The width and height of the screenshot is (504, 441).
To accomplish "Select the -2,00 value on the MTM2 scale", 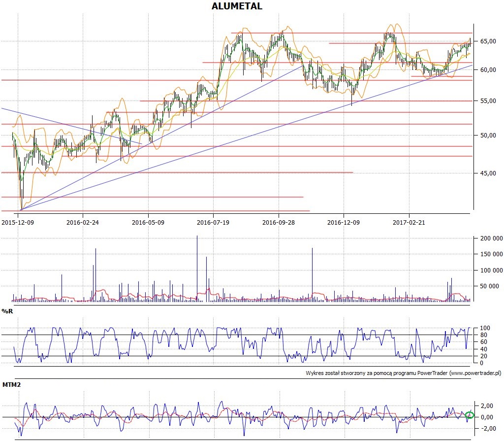I will tap(488, 429).
